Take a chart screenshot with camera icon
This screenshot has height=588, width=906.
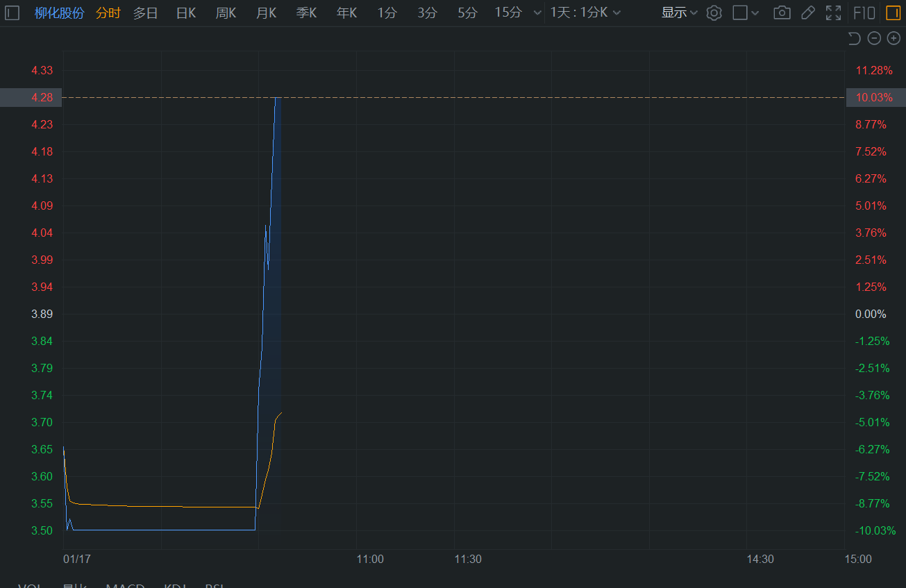click(782, 12)
